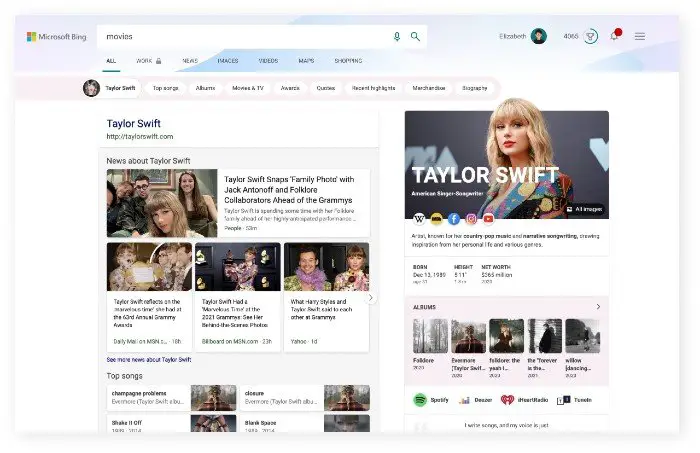This screenshot has height=453, width=700.
Task: Open Taylor Swift's Facebook icon
Action: click(454, 219)
